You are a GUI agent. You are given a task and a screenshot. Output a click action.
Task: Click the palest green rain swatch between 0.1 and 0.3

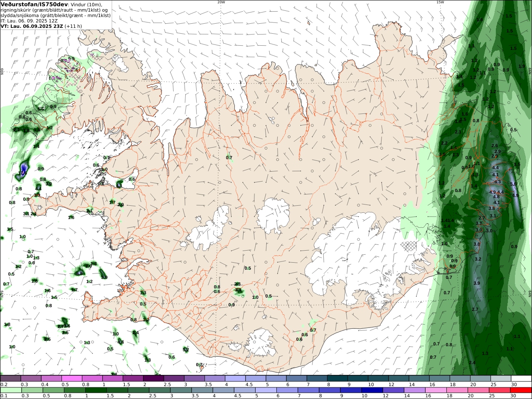[x=11, y=390]
